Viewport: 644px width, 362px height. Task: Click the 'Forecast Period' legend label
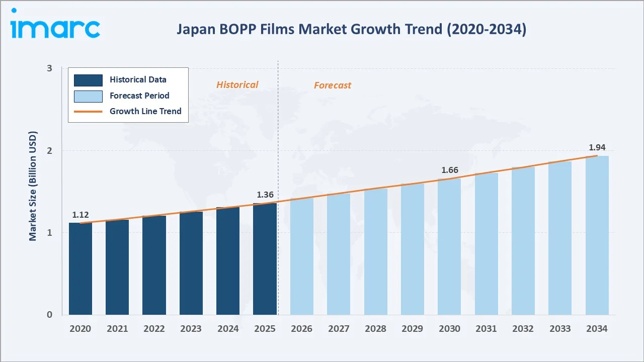139,96
